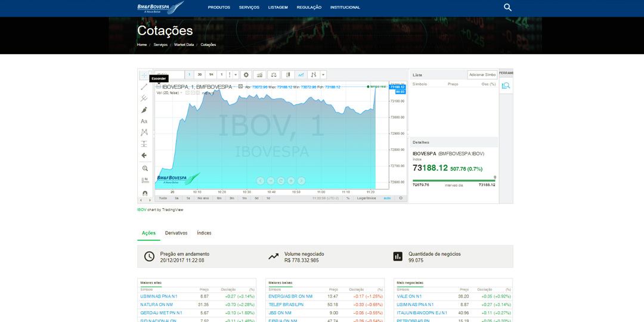The width and height of the screenshot is (644, 322).
Task: Toggle Logarítmica scale option
Action: point(366,198)
